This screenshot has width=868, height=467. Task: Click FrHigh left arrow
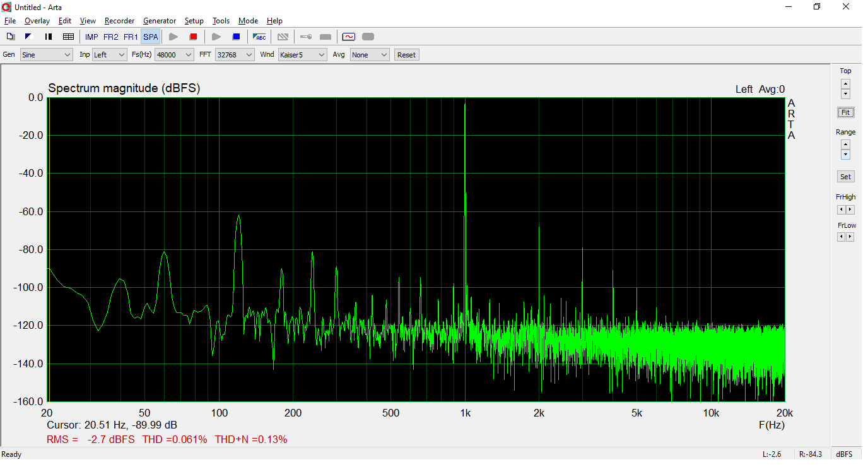pos(841,210)
